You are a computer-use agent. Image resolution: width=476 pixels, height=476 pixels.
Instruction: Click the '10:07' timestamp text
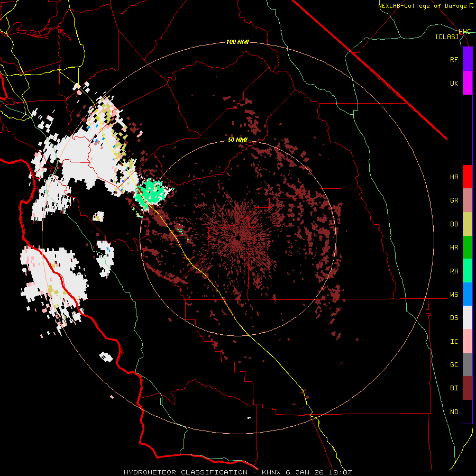click(x=340, y=472)
